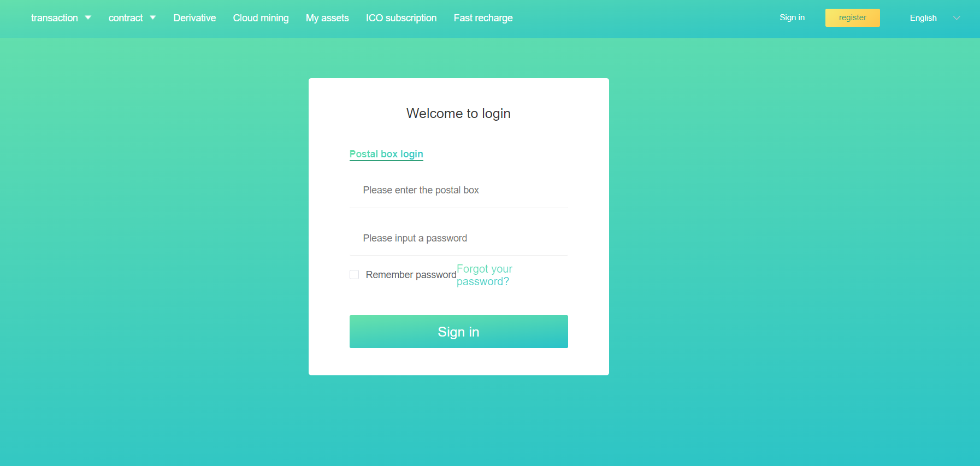The width and height of the screenshot is (980, 466).
Task: Click the large Sign in button
Action: (459, 332)
